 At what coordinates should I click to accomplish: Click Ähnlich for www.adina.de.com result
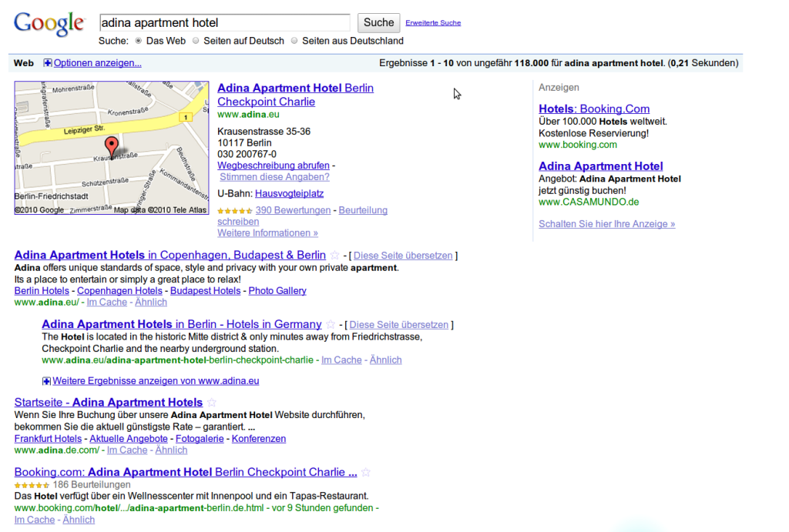point(171,450)
